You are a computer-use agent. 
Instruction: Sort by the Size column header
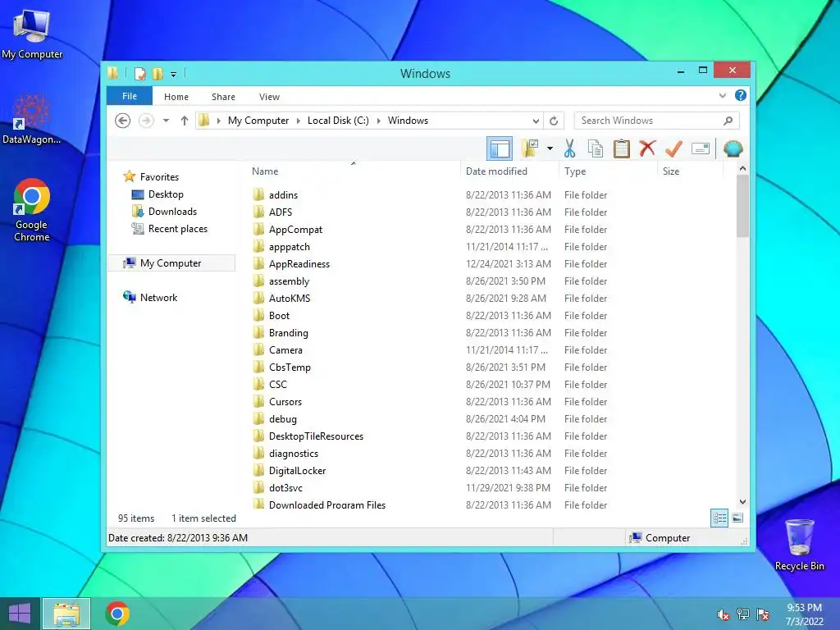coord(671,171)
